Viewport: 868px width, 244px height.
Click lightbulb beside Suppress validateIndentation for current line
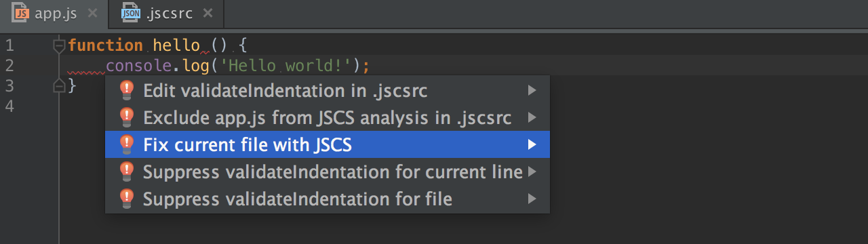[x=127, y=171]
